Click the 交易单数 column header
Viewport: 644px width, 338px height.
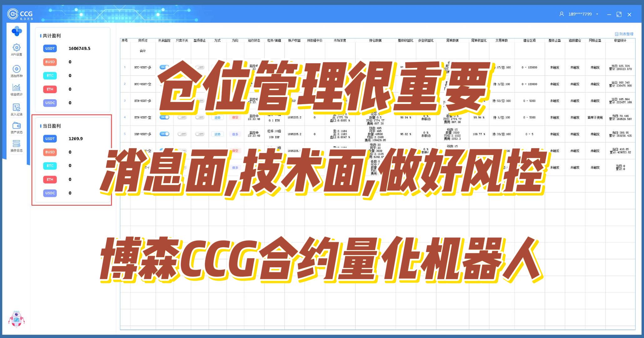[x=502, y=40]
